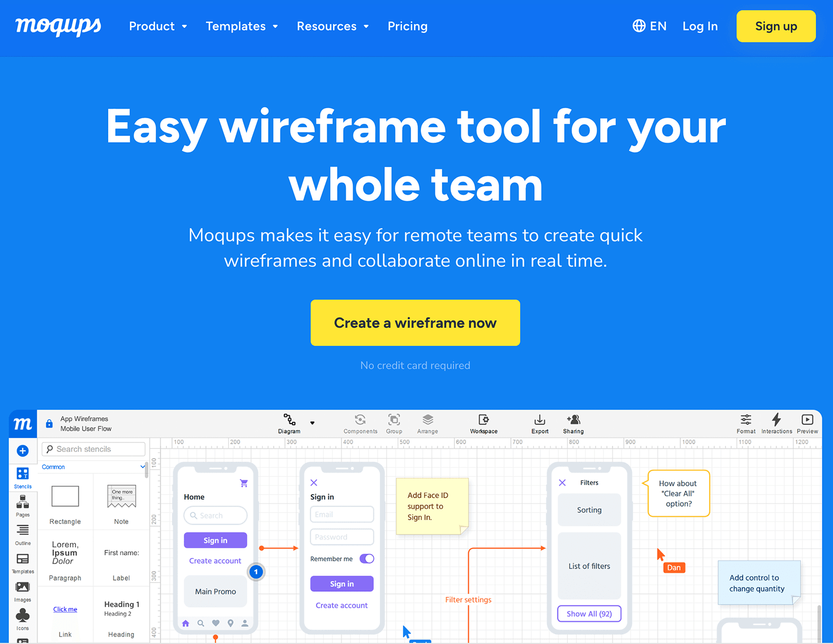Click the Diagram tool icon
833x644 pixels.
pos(289,424)
